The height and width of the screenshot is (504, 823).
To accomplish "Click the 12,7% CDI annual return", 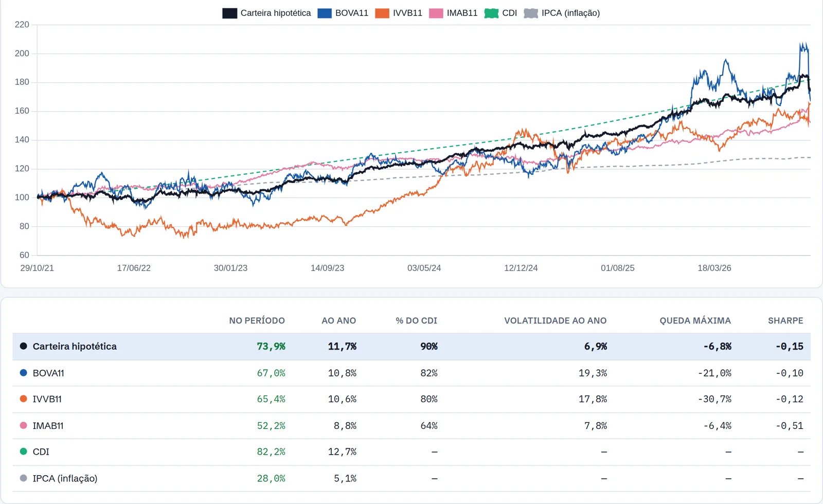I will pyautogui.click(x=342, y=452).
